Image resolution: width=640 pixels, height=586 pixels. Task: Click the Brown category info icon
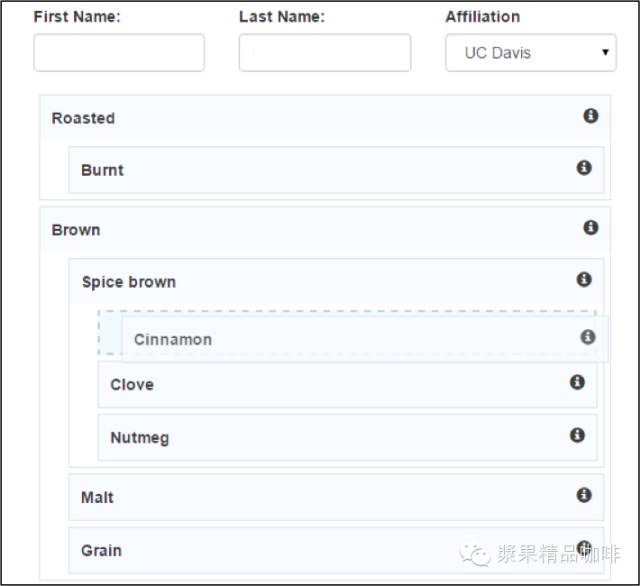591,227
